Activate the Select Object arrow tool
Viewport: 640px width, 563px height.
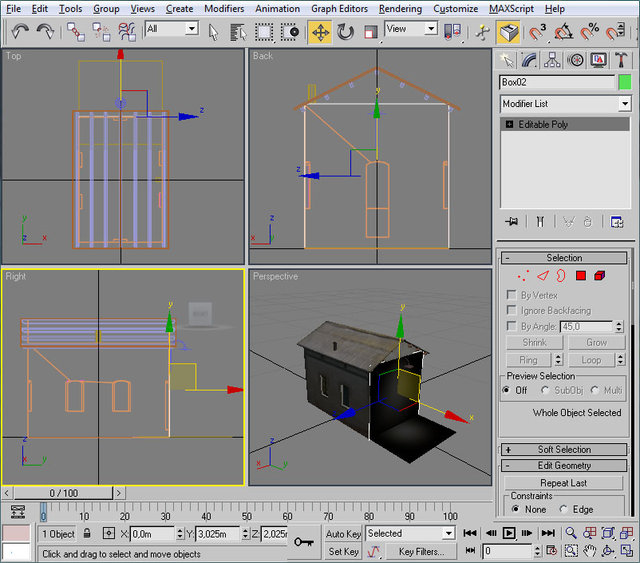click(214, 31)
